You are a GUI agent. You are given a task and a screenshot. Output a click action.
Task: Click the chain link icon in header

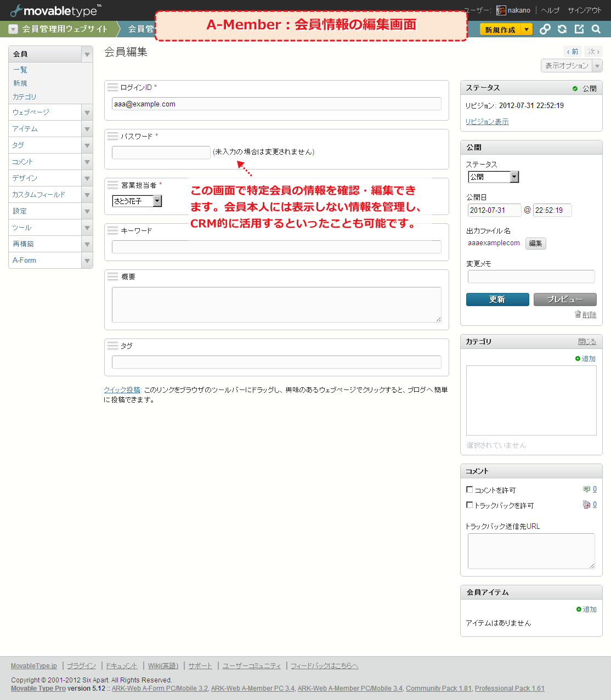pyautogui.click(x=545, y=30)
